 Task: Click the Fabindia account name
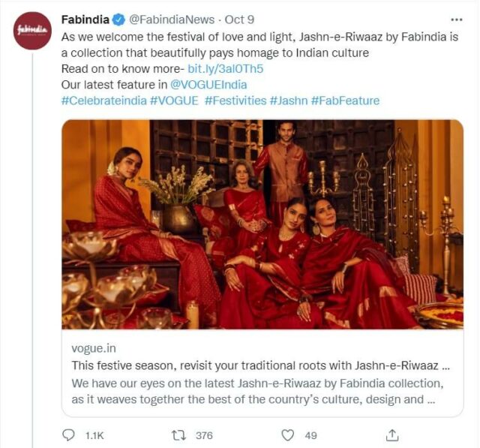(x=85, y=19)
